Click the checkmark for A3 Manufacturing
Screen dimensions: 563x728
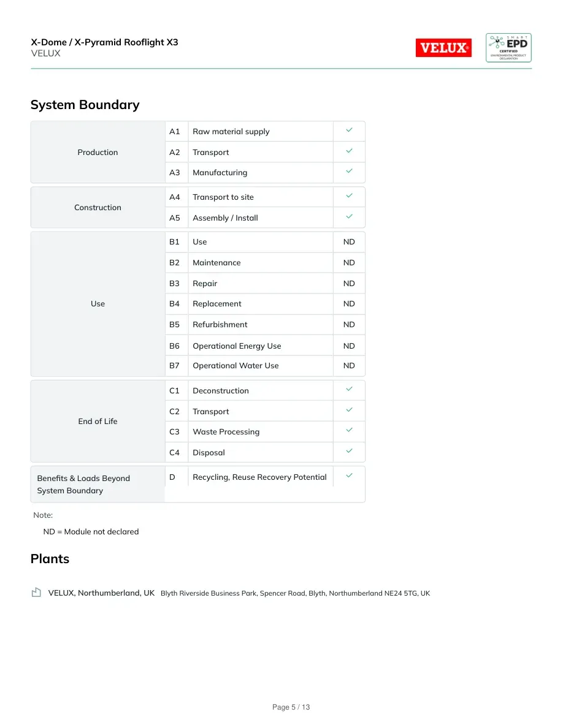pos(349,171)
